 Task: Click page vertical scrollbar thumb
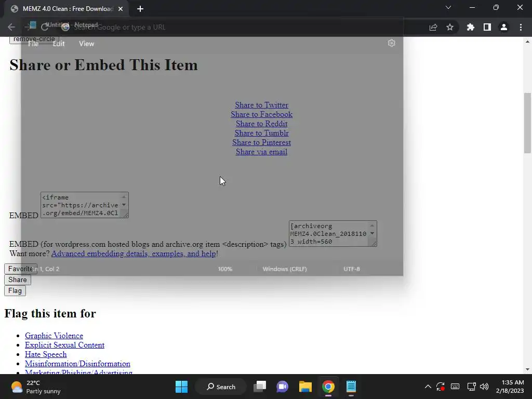coord(527,123)
